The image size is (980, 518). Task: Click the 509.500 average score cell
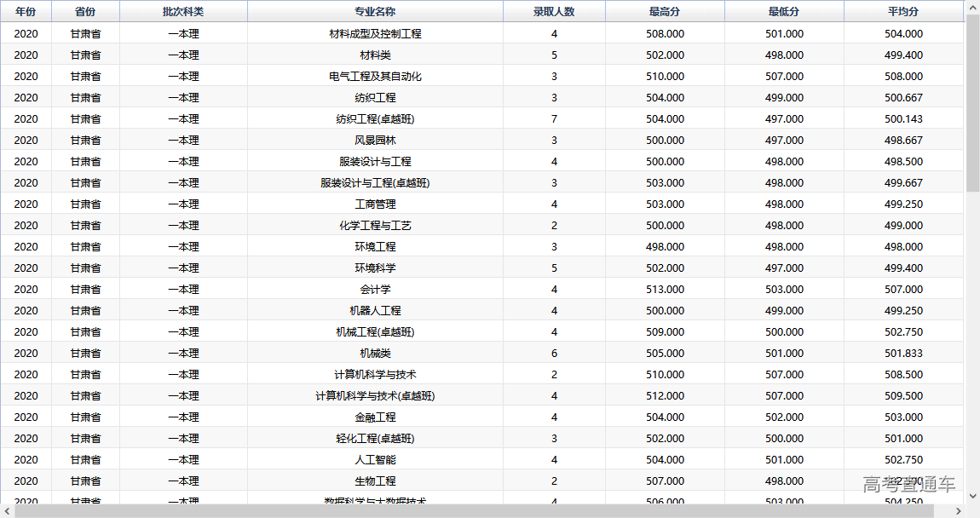pyautogui.click(x=903, y=396)
